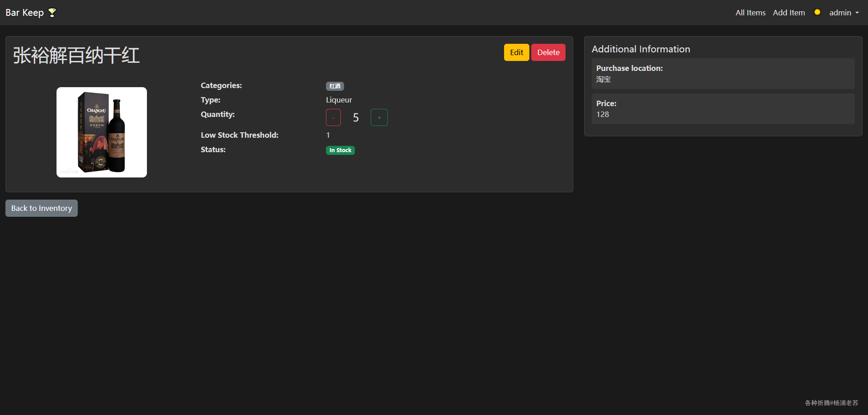Viewport: 868px width, 415px height.
Task: Go to Add Item page
Action: tap(789, 13)
